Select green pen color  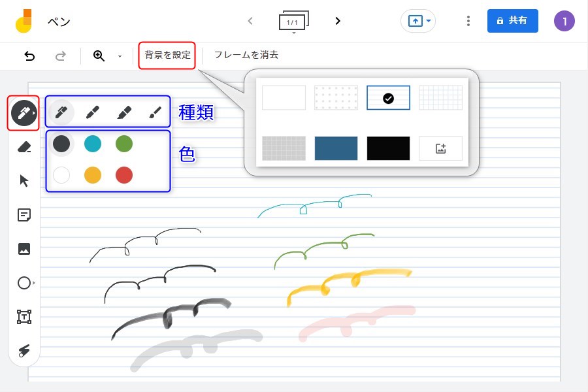click(x=124, y=144)
